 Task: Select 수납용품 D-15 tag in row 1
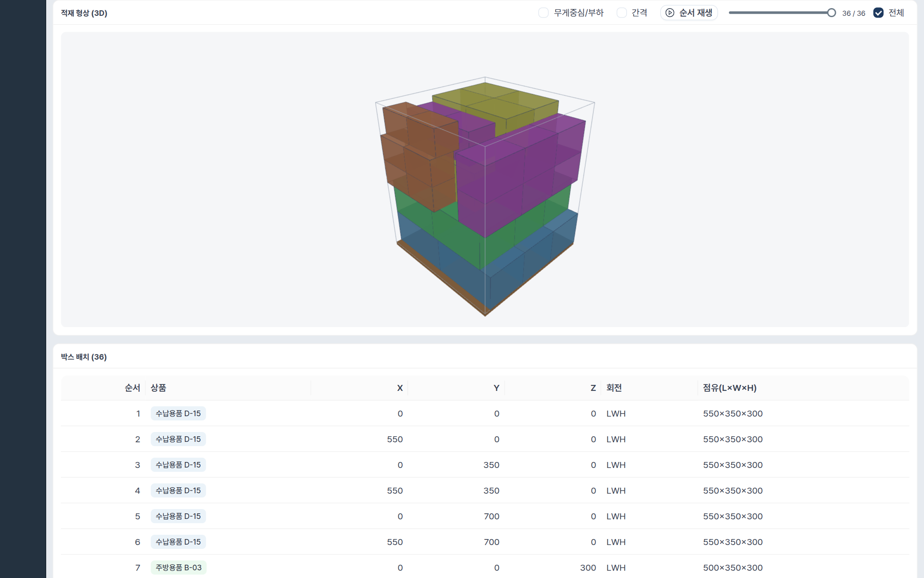178,414
